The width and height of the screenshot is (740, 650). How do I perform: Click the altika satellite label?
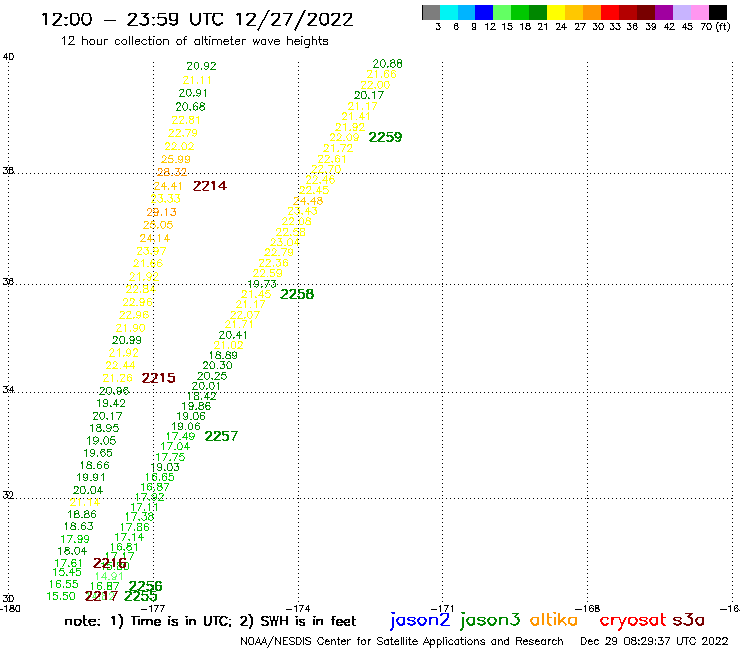554,619
